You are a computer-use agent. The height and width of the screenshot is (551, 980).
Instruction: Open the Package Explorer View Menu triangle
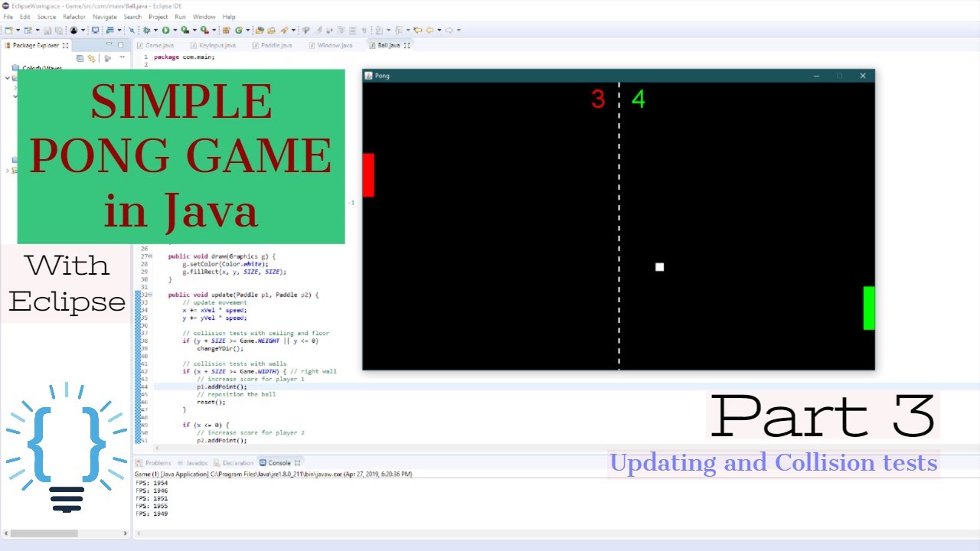tap(122, 57)
